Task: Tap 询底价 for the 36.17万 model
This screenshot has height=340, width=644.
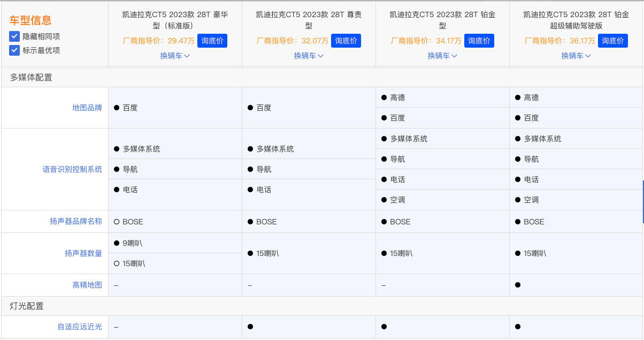Action: pos(613,41)
